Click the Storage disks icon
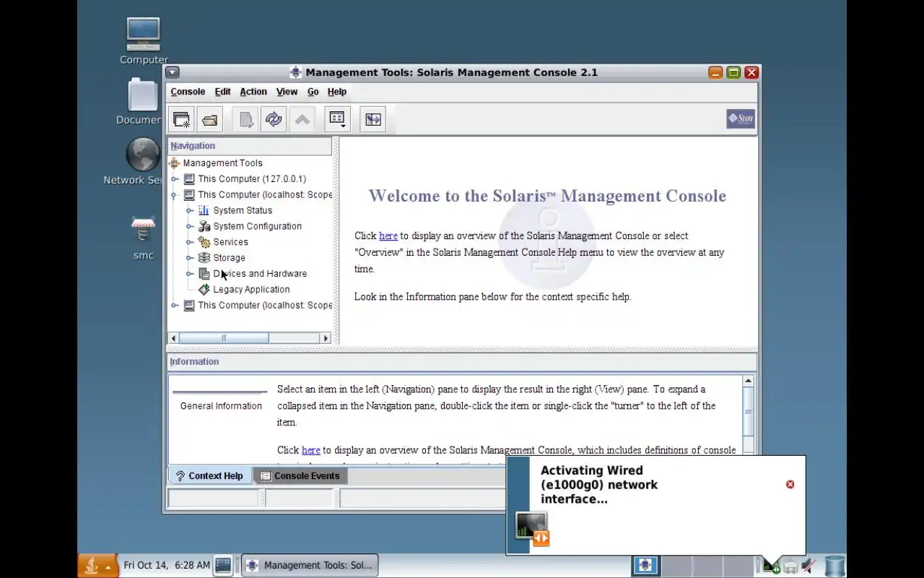 (x=204, y=258)
